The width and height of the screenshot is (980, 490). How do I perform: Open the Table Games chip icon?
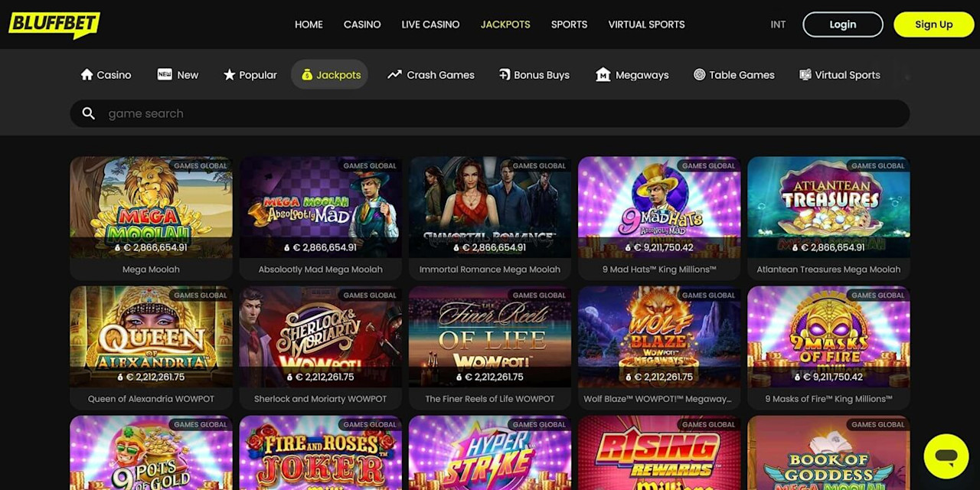click(699, 74)
